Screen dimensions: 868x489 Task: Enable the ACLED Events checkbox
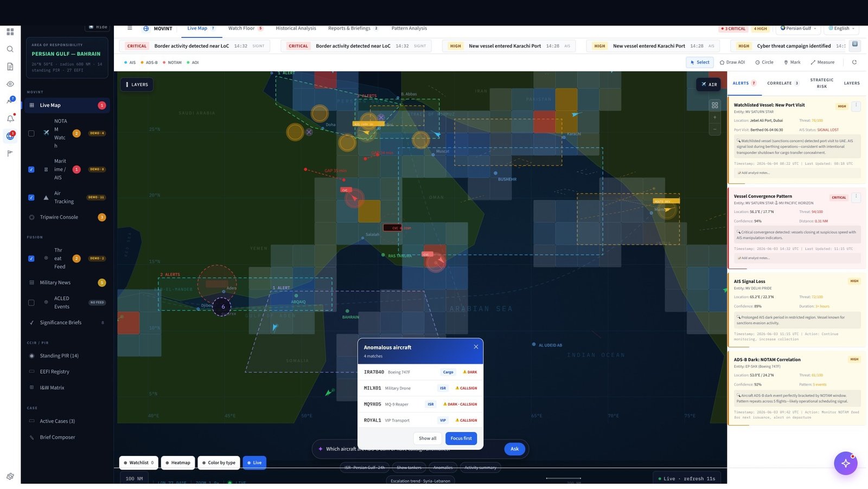pos(31,303)
